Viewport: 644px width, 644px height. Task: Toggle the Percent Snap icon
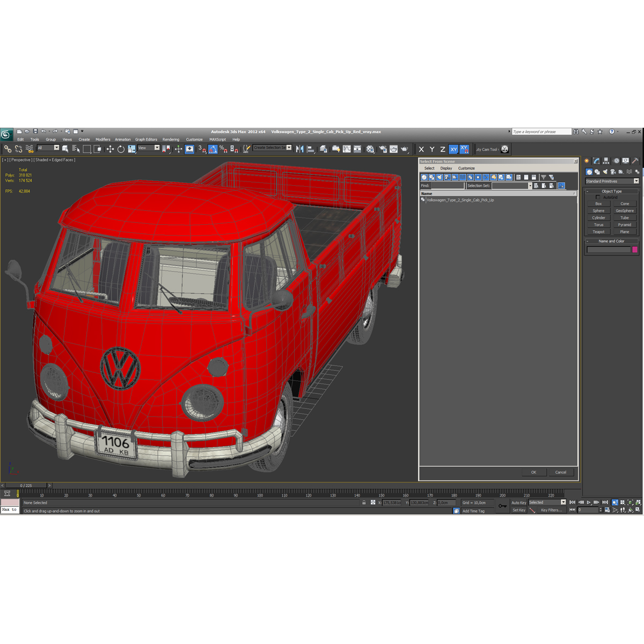(x=223, y=149)
